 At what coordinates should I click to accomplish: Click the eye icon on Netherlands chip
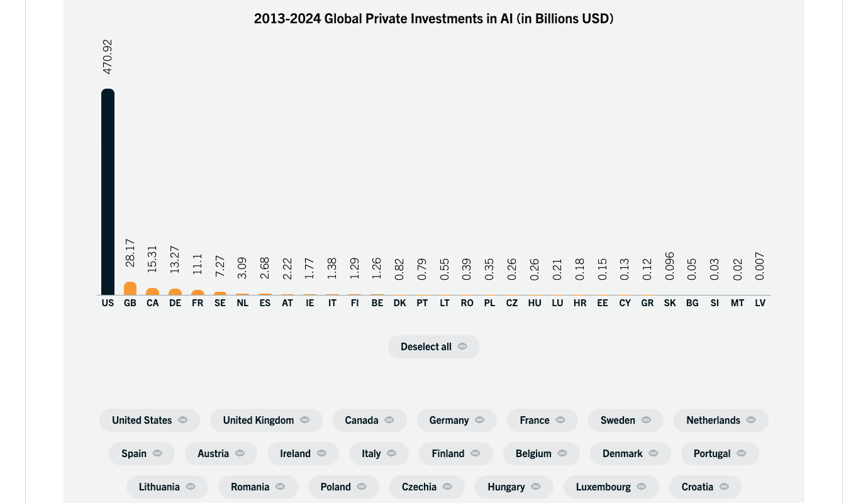click(751, 420)
